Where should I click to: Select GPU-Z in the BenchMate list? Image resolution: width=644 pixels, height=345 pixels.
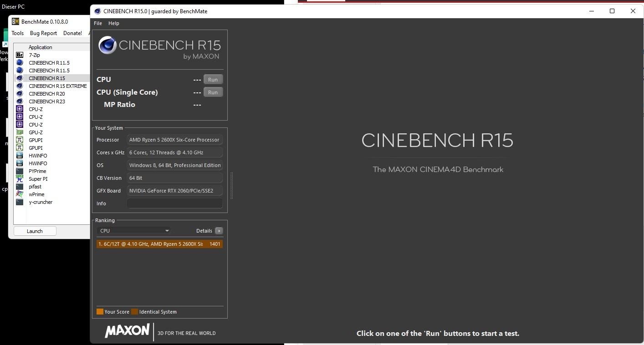click(x=36, y=132)
